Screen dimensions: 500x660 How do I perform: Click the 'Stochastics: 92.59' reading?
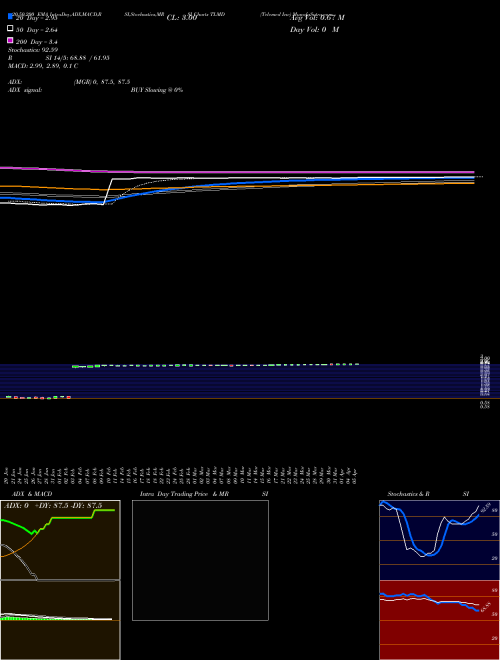[33, 50]
